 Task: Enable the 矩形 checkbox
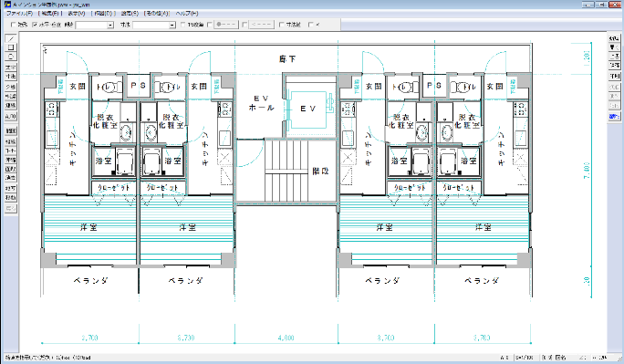[13, 25]
